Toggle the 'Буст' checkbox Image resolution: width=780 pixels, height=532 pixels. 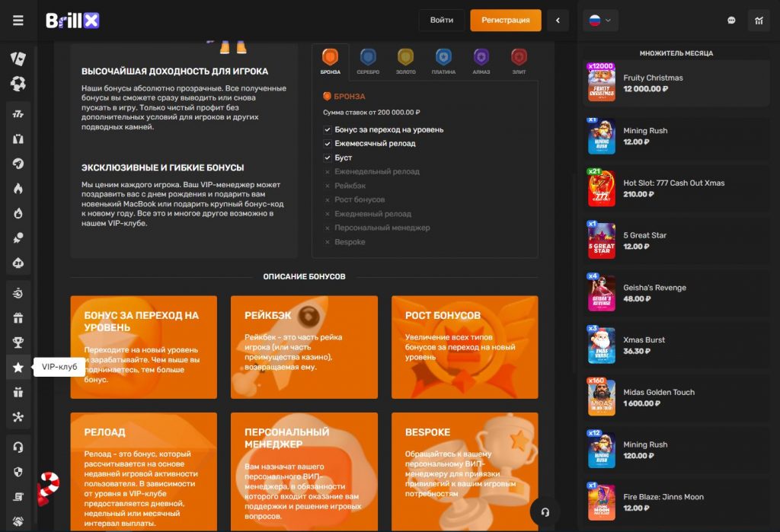328,158
